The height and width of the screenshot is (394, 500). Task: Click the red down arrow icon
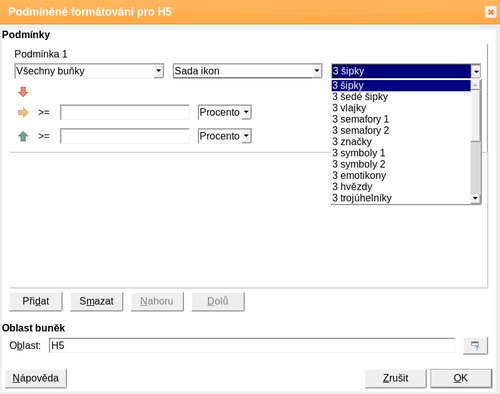pos(23,92)
